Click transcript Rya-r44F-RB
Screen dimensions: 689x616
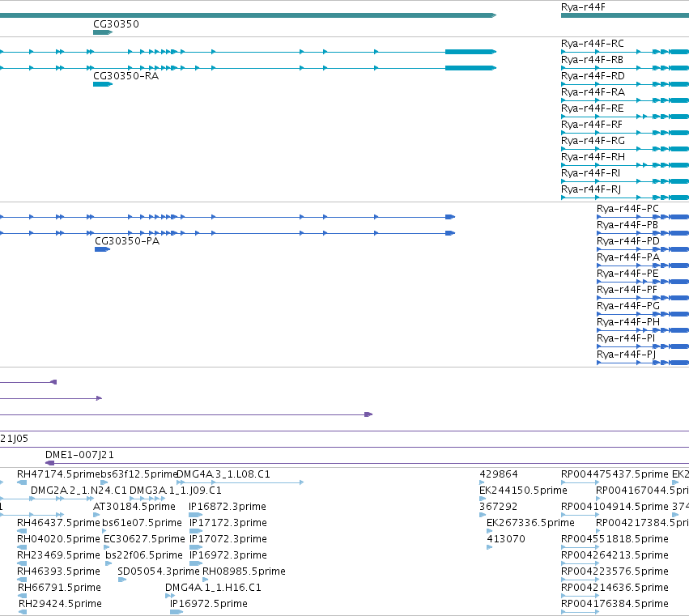(592, 60)
